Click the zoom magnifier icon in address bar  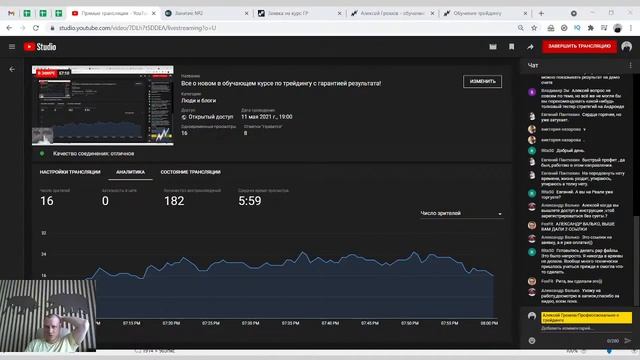tap(520, 28)
